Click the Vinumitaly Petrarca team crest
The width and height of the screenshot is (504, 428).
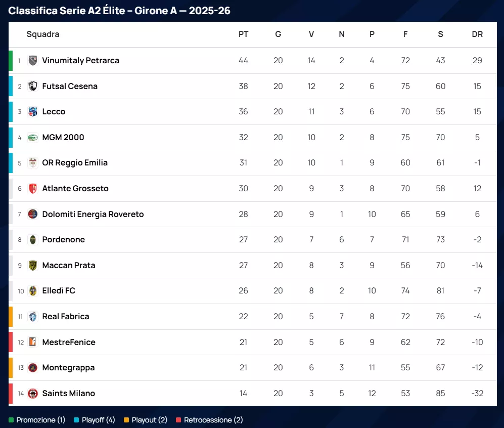33,61
